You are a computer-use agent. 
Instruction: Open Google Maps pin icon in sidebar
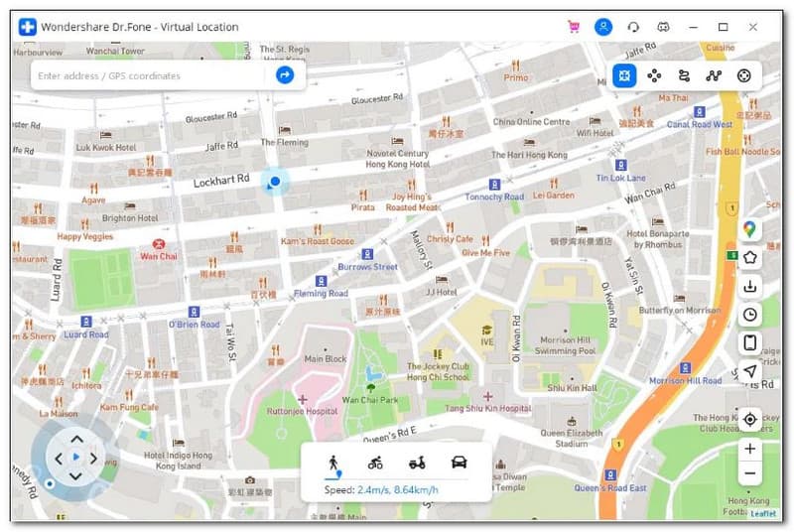[750, 229]
